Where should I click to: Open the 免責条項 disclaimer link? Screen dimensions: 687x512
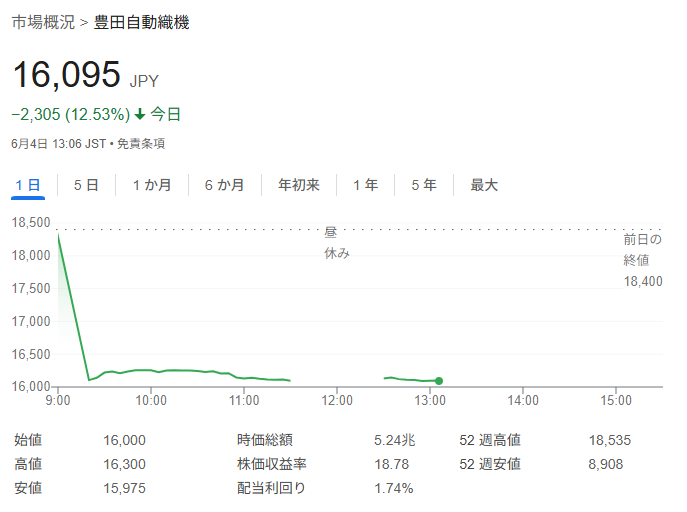tap(141, 144)
